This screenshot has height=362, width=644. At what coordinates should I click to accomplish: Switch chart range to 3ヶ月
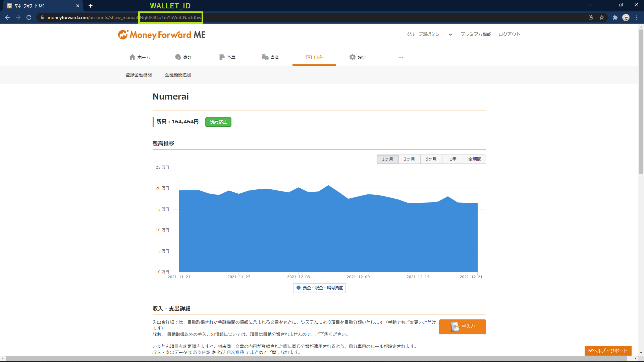409,159
